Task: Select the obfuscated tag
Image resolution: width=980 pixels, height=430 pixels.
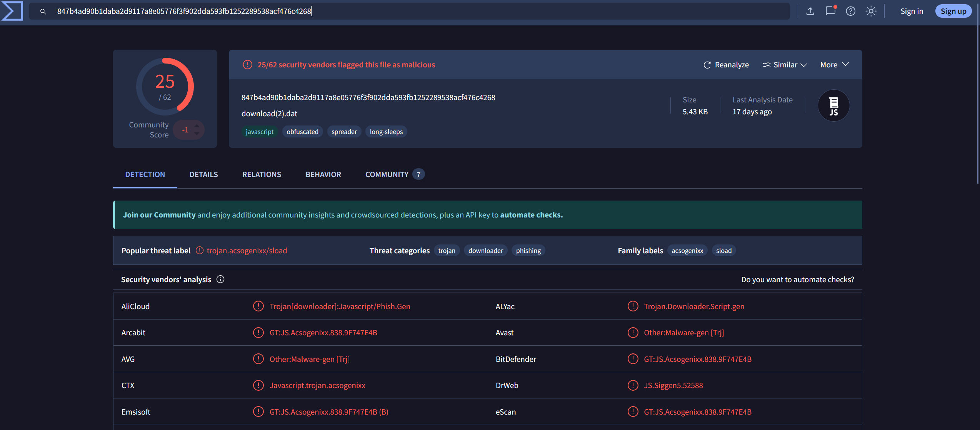Action: 302,131
